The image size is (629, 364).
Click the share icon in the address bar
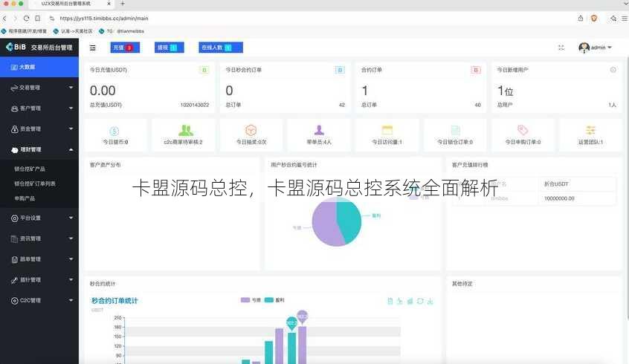click(581, 18)
